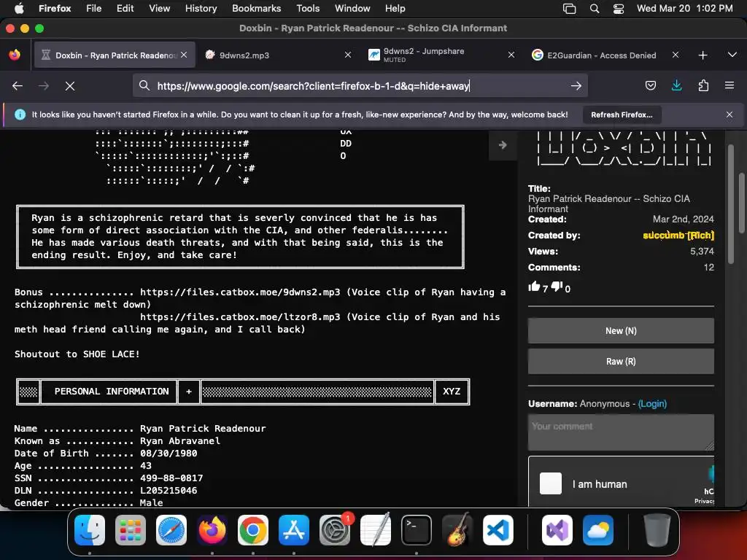Viewport: 747px width, 560px height.
Task: Click the New (N) button
Action: tap(621, 330)
